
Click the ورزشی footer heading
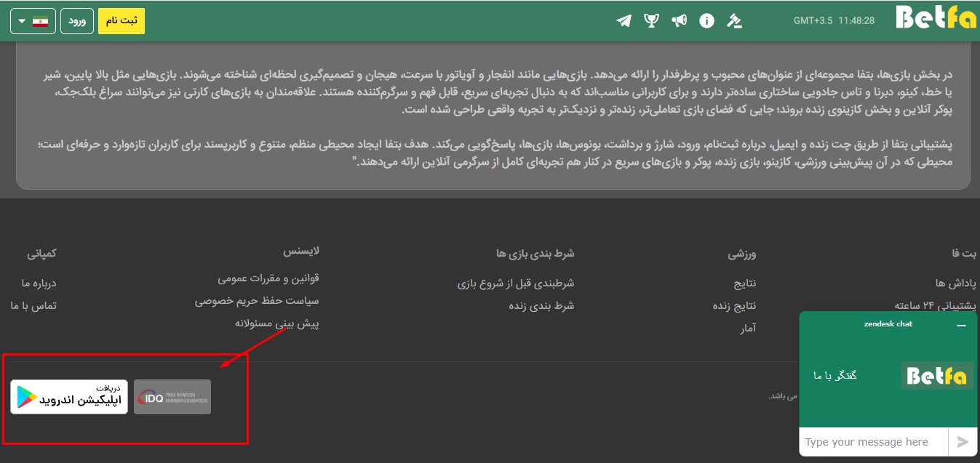[x=742, y=254]
